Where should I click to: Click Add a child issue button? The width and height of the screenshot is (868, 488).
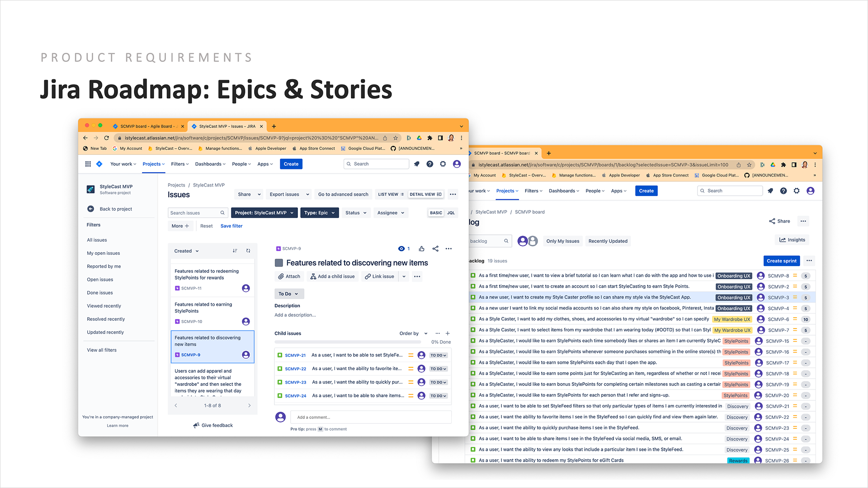click(332, 277)
